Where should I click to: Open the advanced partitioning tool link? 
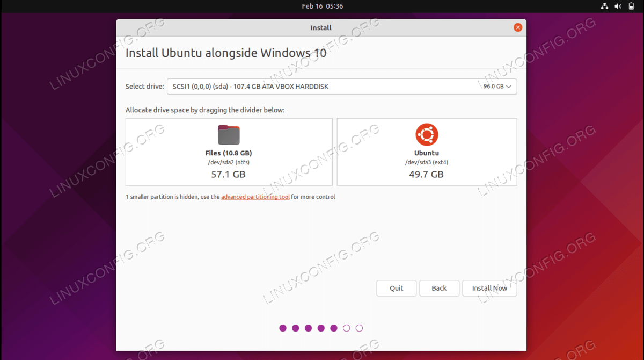click(255, 197)
